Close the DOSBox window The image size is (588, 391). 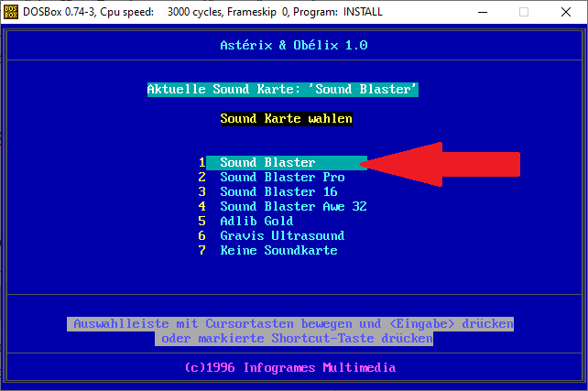[x=566, y=13]
